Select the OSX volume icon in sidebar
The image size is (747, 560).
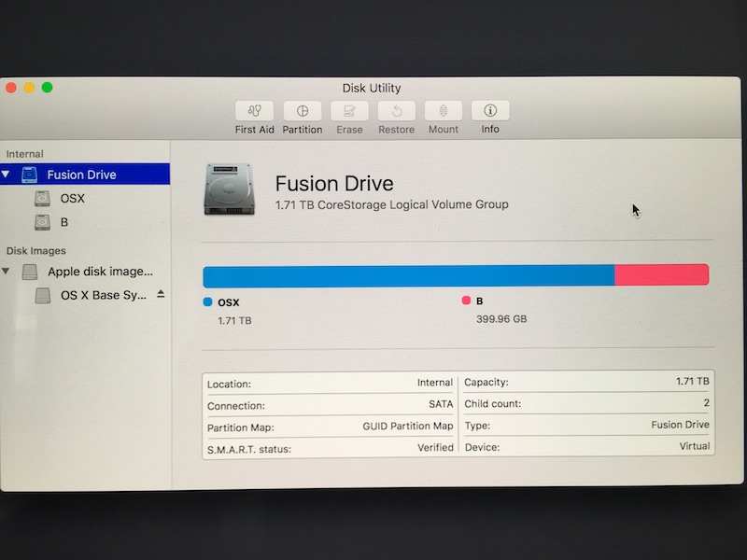pos(42,198)
